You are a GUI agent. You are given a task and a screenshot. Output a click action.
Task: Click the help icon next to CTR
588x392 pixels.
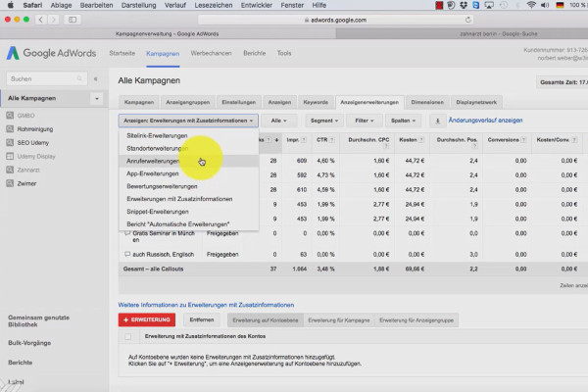click(332, 140)
